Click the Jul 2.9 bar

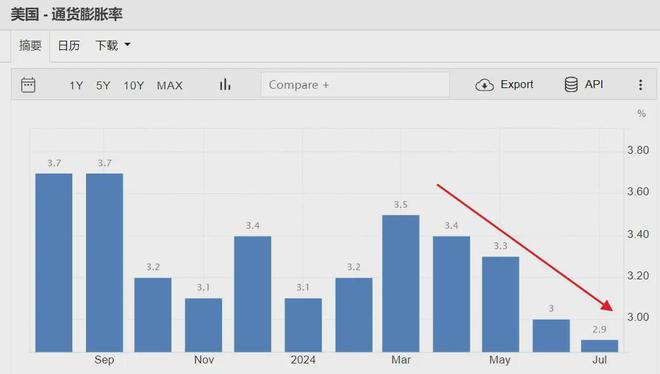point(599,346)
